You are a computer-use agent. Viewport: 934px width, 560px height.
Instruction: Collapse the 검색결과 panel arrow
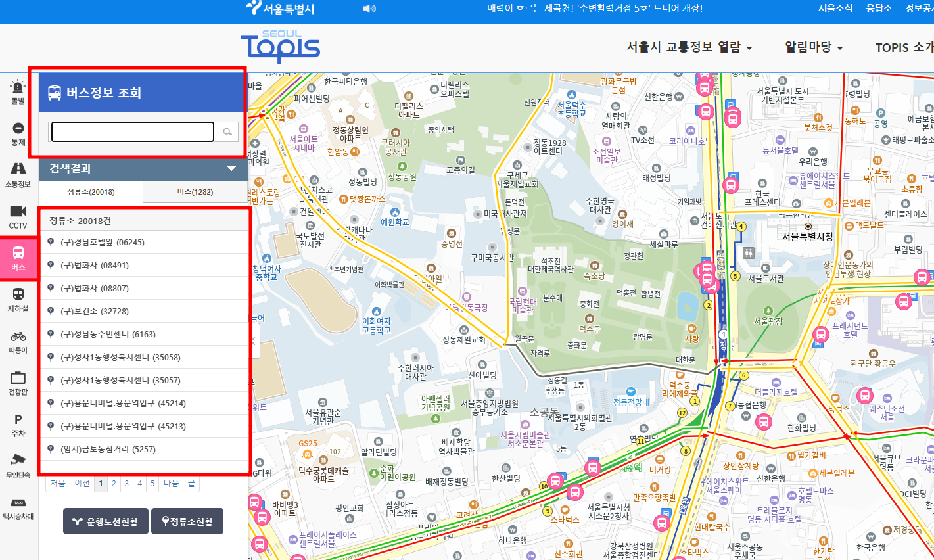click(231, 168)
